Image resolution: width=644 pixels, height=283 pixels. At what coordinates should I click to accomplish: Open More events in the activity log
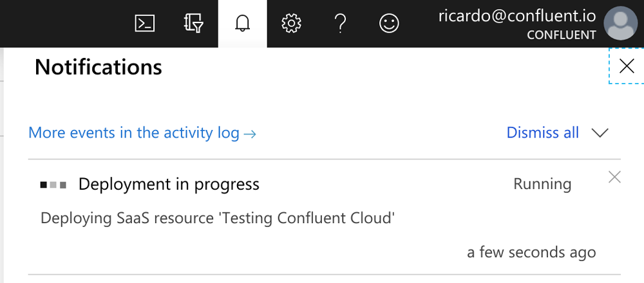[x=142, y=133]
